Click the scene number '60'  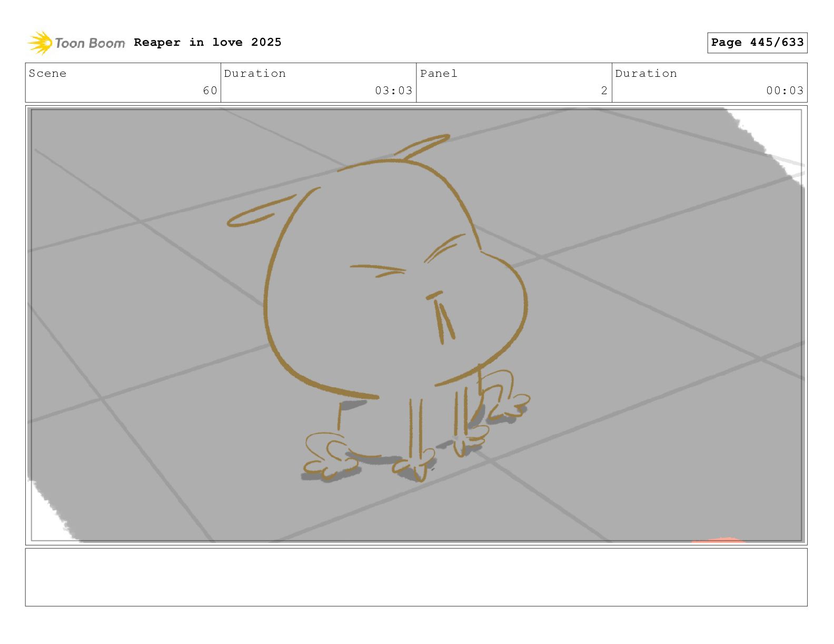coord(210,90)
